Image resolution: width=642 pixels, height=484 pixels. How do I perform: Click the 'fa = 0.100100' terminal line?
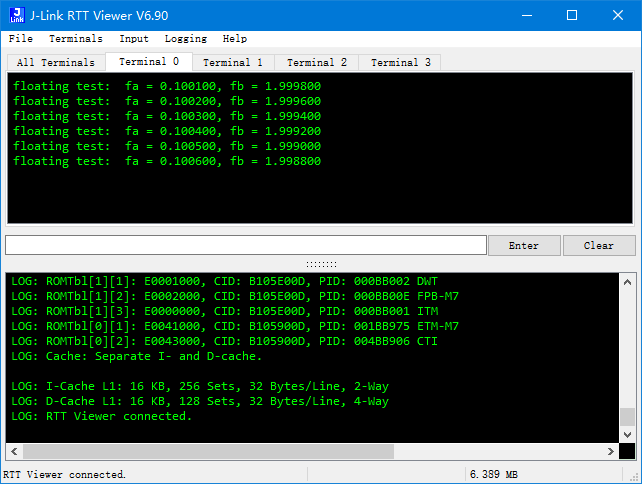pos(167,86)
